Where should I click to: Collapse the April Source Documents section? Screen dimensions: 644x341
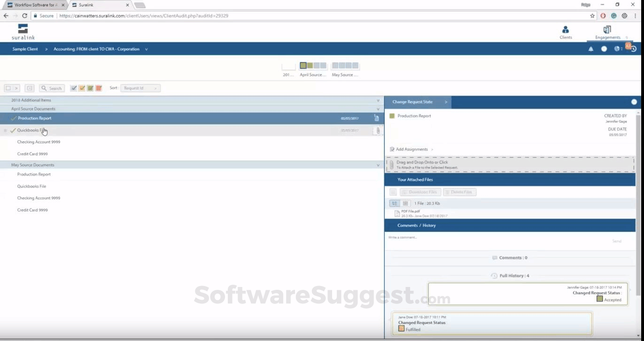[x=378, y=108]
